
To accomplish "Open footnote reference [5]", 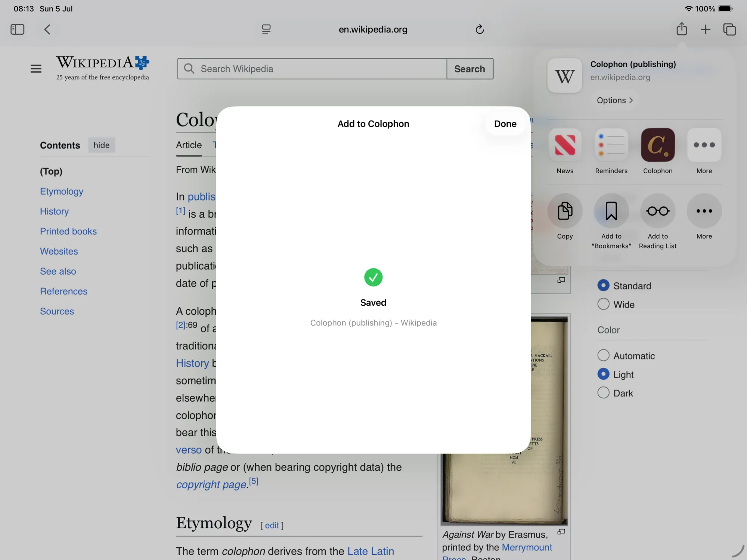I will tap(254, 481).
